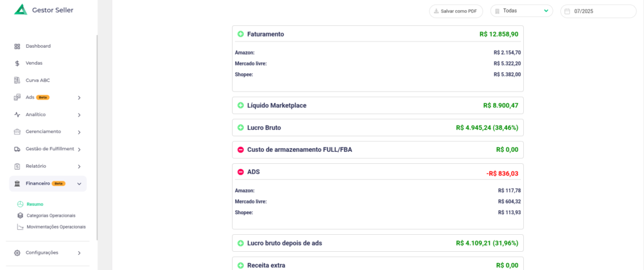Open the Todas marketplace dropdown
Viewport: 644px width, 270px height.
pos(521,11)
